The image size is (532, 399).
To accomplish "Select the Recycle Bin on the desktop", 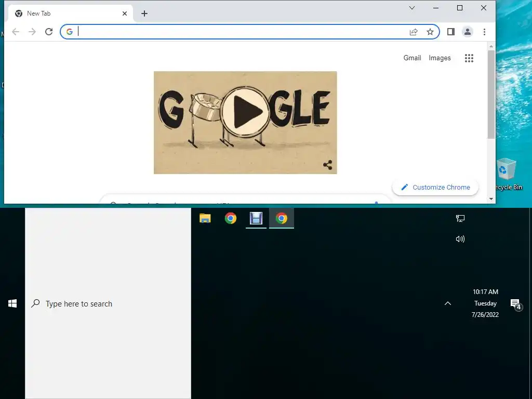I will click(508, 175).
